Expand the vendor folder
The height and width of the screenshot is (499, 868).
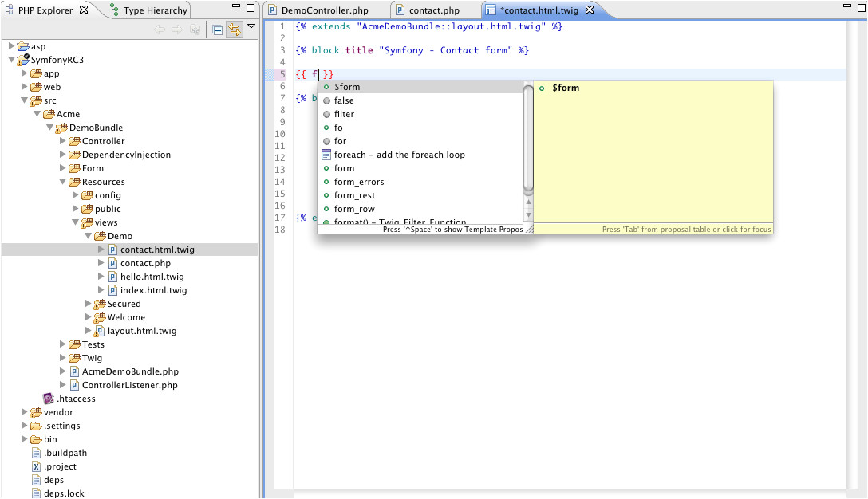click(x=25, y=412)
